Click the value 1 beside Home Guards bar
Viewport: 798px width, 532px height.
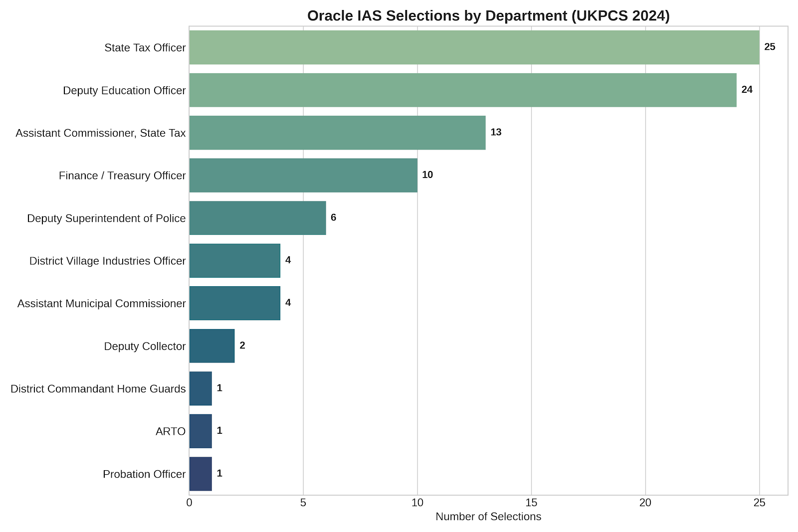point(219,388)
